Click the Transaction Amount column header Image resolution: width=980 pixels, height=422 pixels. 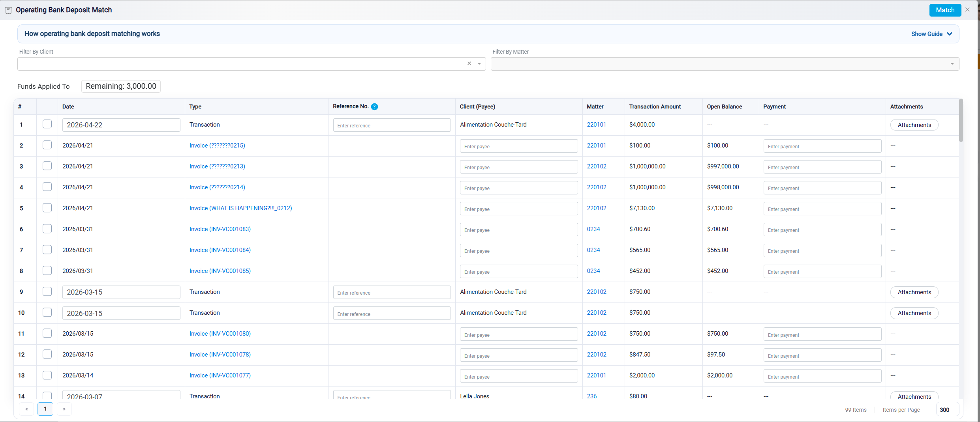click(x=655, y=106)
